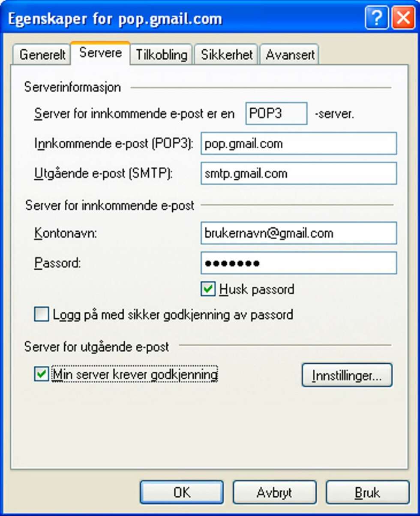The height and width of the screenshot is (516, 420).
Task: Click into the Passord field
Action: pyautogui.click(x=299, y=263)
